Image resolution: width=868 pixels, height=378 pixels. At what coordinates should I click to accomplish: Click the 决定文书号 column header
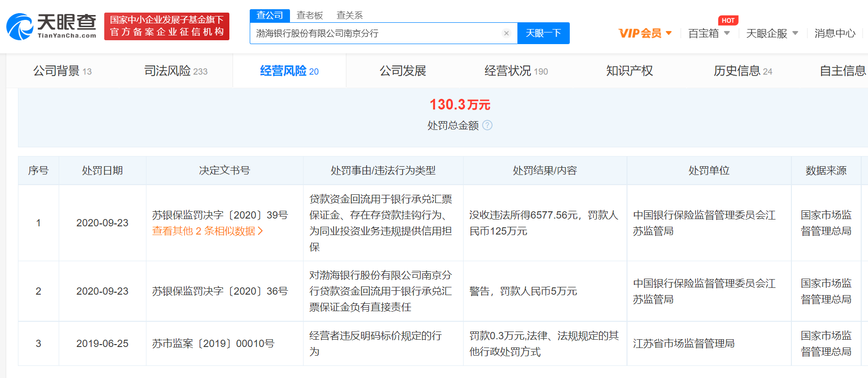click(x=225, y=171)
